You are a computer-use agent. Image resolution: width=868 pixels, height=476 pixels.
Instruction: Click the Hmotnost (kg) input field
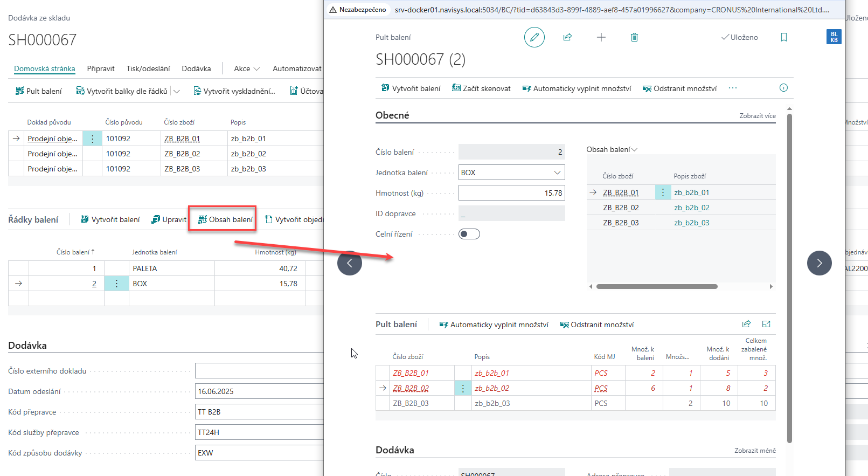point(511,193)
